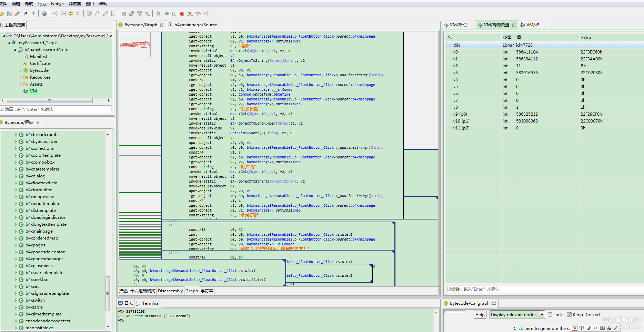
Task: Expand the b4xpages class node
Action: coord(16,245)
